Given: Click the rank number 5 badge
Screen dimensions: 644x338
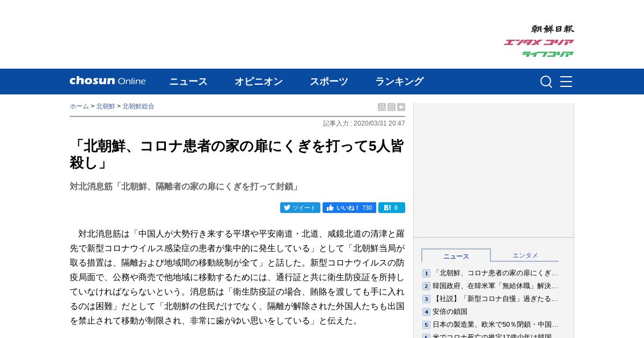Looking at the screenshot, I should 426,325.
